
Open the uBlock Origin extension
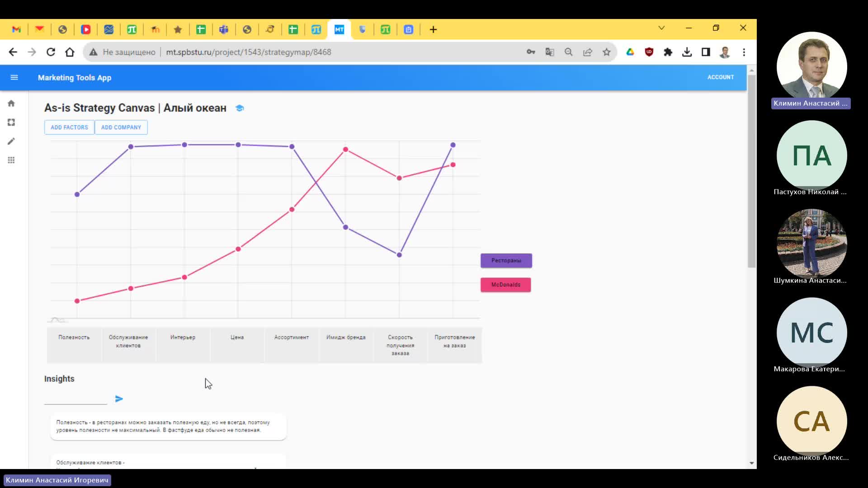tap(649, 52)
